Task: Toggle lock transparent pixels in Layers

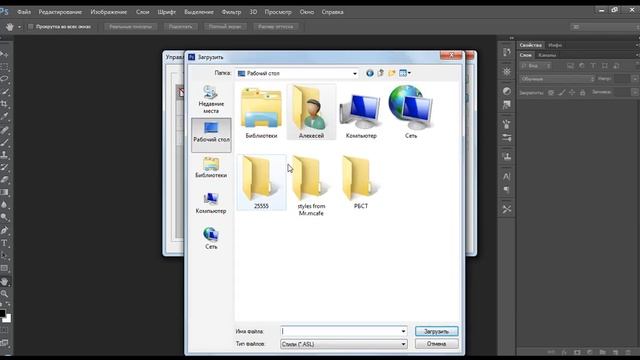Action: tap(551, 93)
